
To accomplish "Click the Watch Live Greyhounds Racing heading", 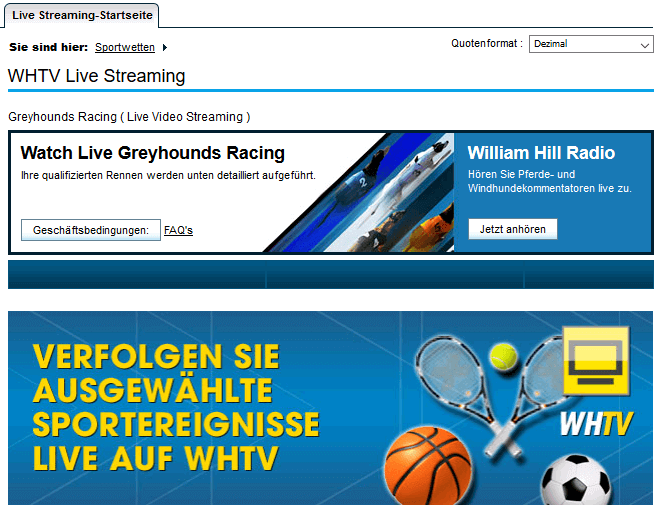I will click(153, 153).
